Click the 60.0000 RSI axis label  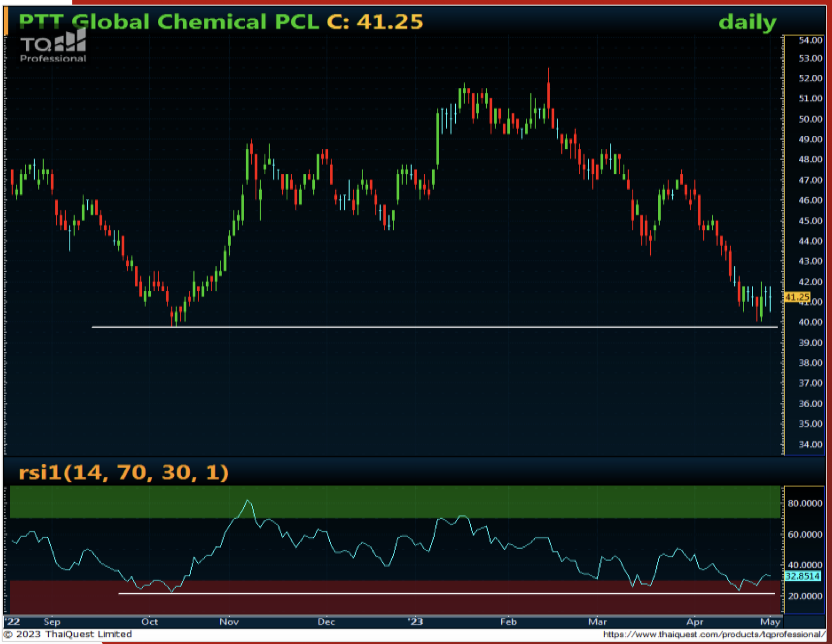tap(805, 535)
